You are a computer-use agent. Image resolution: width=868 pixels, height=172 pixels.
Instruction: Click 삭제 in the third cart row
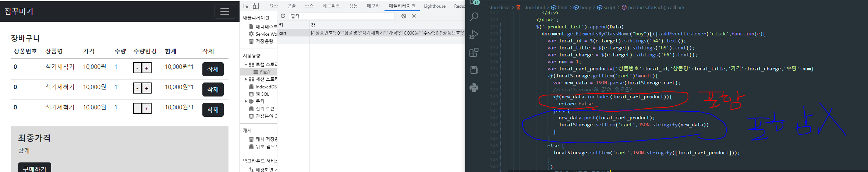click(x=213, y=110)
